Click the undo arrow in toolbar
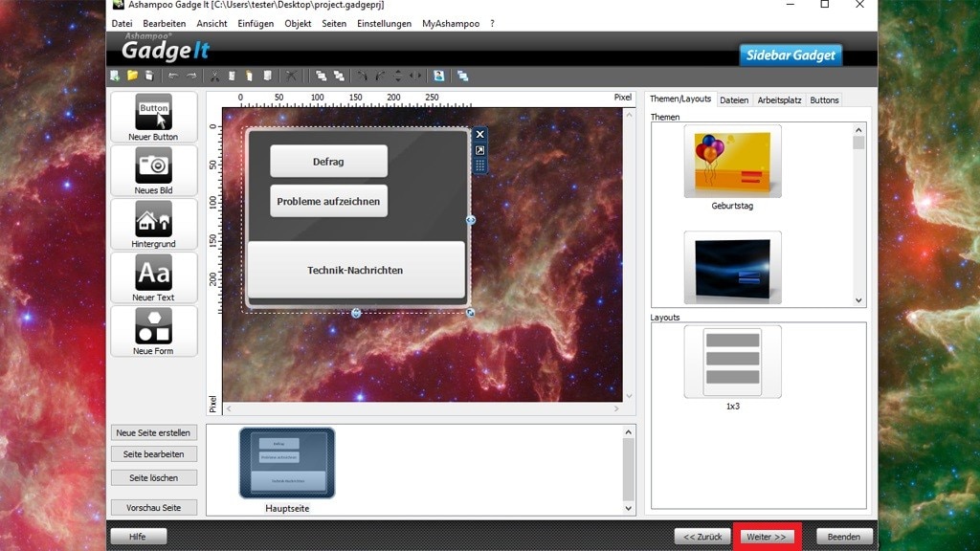This screenshot has width=980, height=551. point(173,76)
